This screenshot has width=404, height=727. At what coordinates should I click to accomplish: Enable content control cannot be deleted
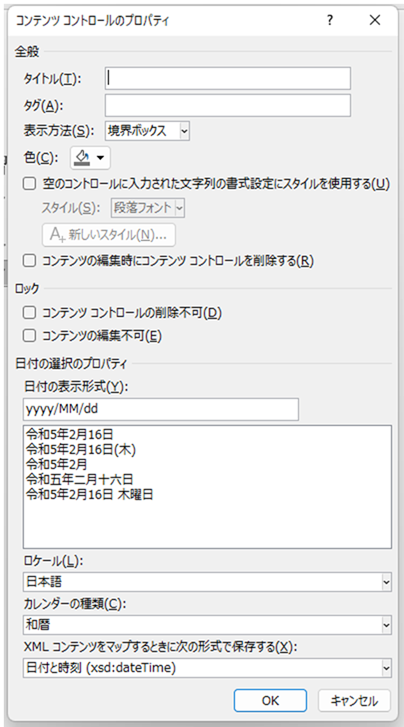(29, 313)
